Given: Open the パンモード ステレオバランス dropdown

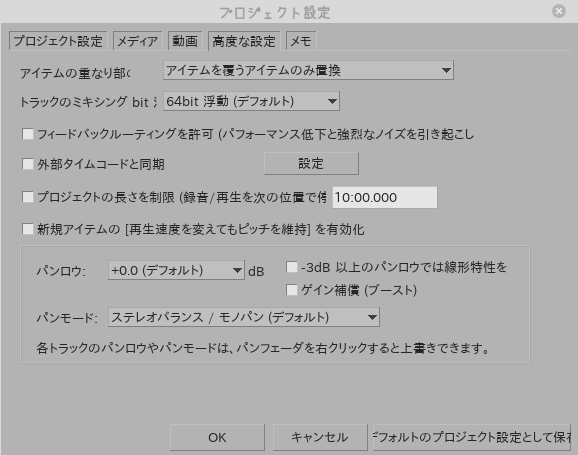Looking at the screenshot, I should [x=244, y=317].
